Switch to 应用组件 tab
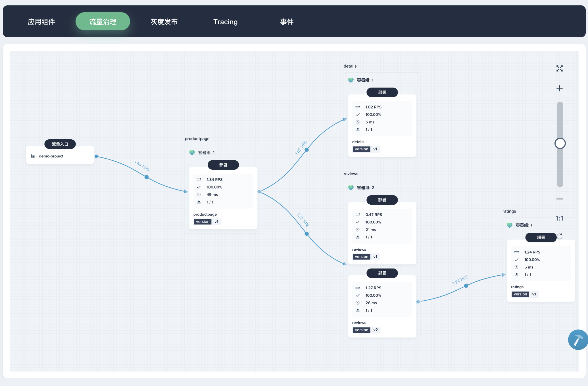 pos(42,21)
